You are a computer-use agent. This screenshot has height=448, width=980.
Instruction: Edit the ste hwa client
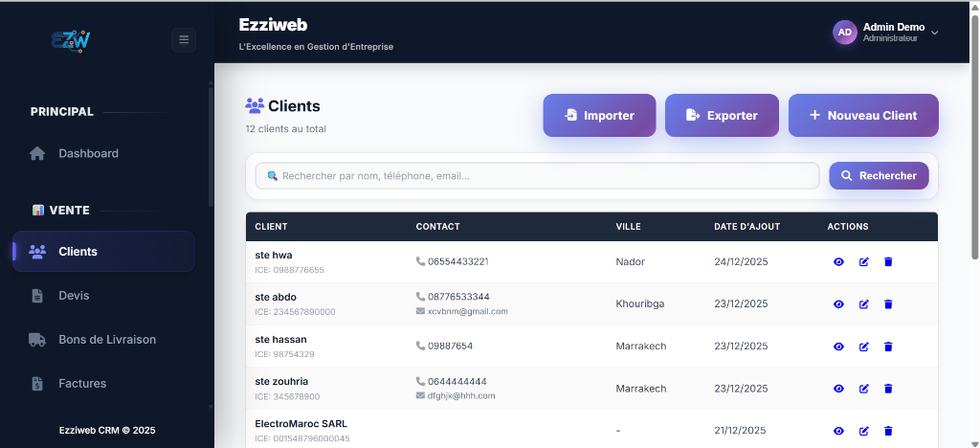864,261
